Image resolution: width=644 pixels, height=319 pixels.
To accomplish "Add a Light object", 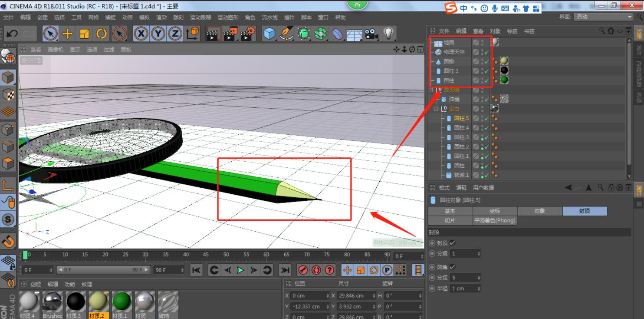I will point(388,33).
